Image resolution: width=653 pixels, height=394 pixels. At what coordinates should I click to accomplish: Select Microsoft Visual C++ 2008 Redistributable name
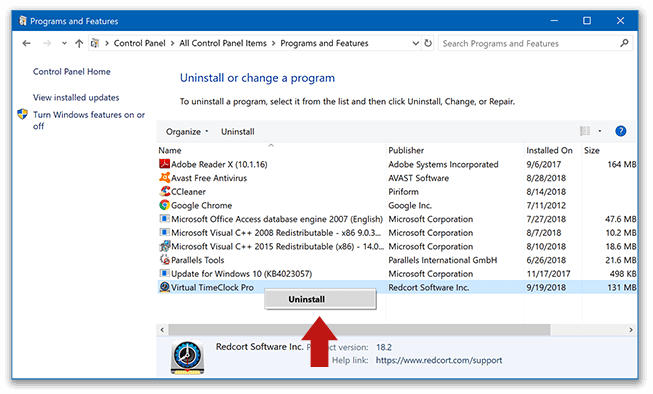coord(276,233)
